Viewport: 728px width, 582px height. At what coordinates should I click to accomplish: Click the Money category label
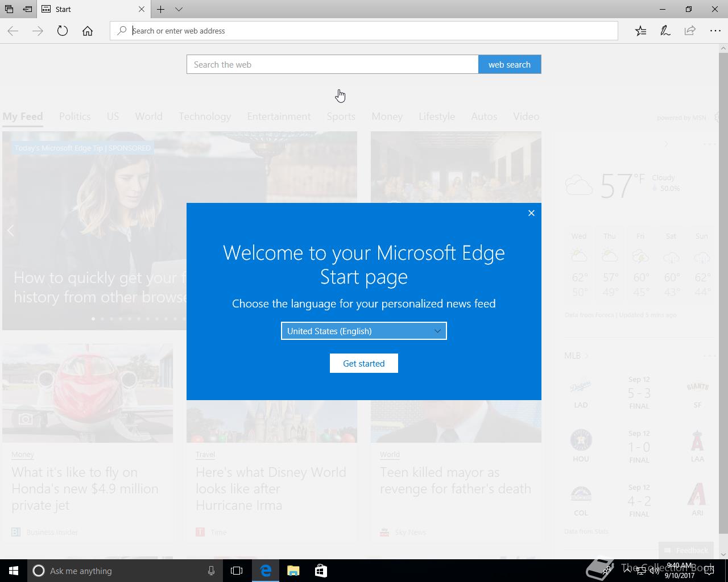23,454
